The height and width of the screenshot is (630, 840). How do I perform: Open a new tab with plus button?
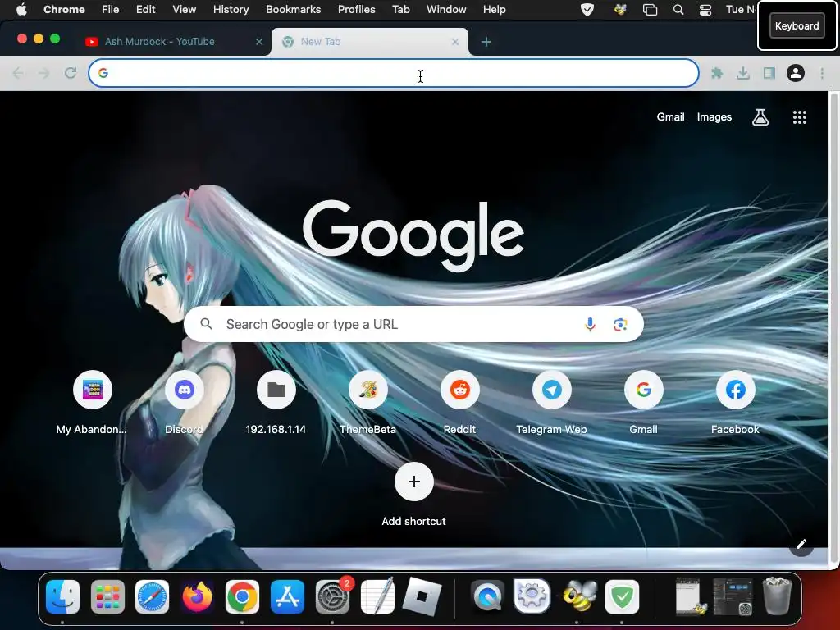(x=486, y=42)
